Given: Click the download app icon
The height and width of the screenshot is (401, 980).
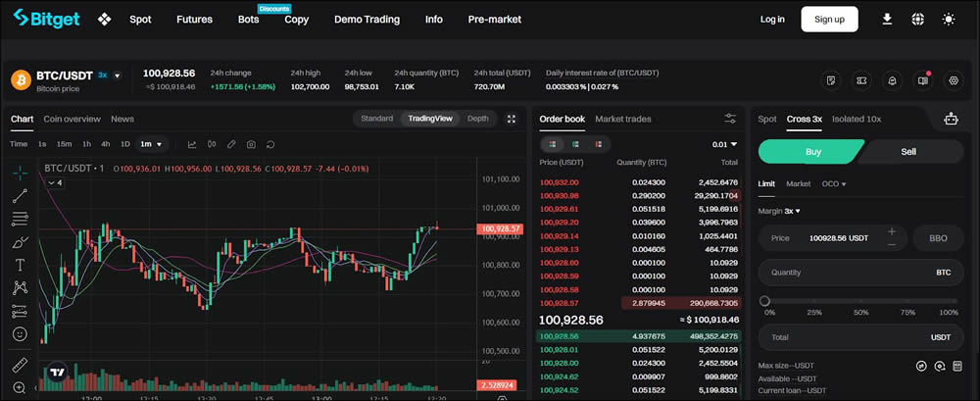Looking at the screenshot, I should coord(887,19).
